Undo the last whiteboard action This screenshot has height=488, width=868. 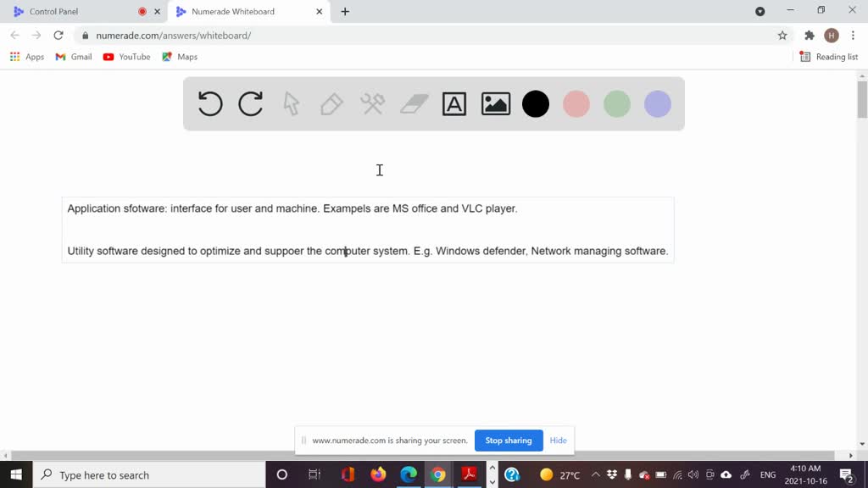pos(209,103)
